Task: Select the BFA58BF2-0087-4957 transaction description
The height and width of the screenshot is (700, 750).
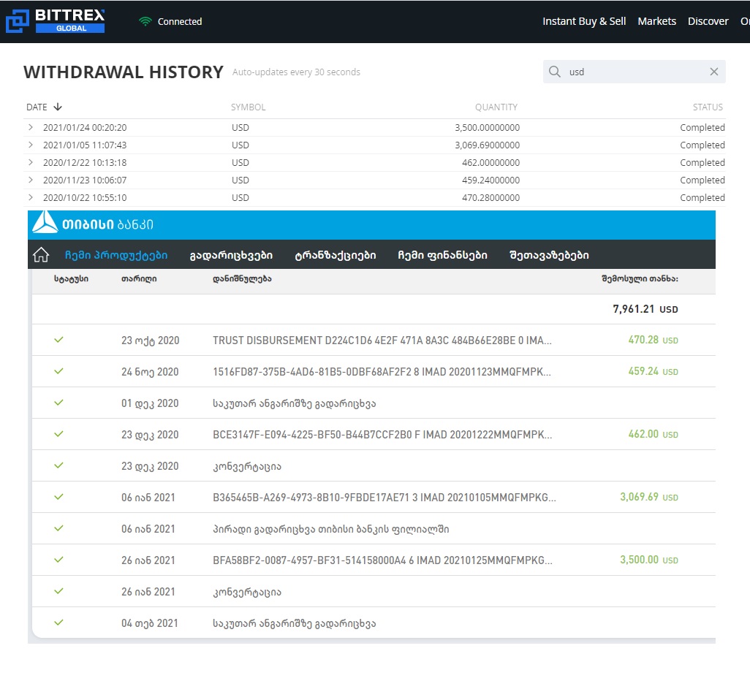Action: tap(382, 560)
